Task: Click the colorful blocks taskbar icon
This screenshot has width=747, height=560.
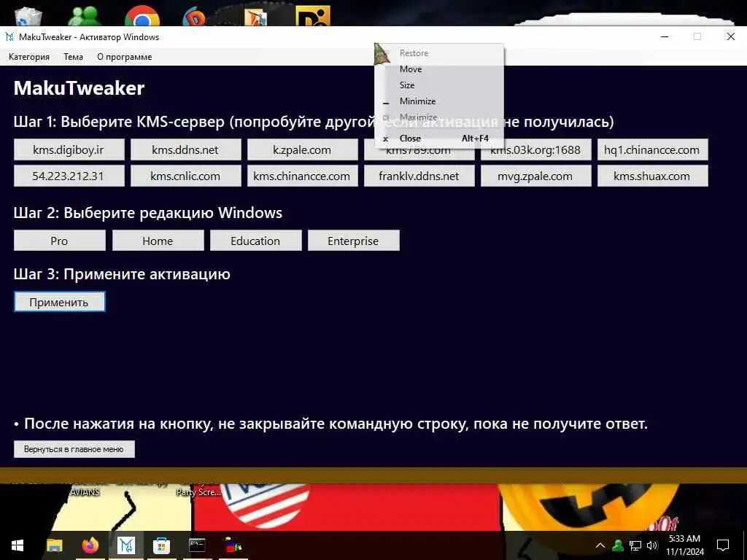Action: [x=233, y=545]
